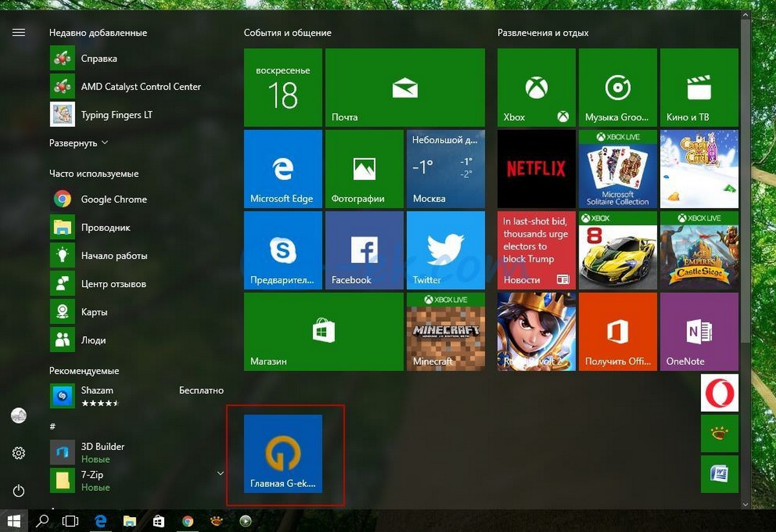
Task: Open the Netflix tile
Action: [536, 168]
